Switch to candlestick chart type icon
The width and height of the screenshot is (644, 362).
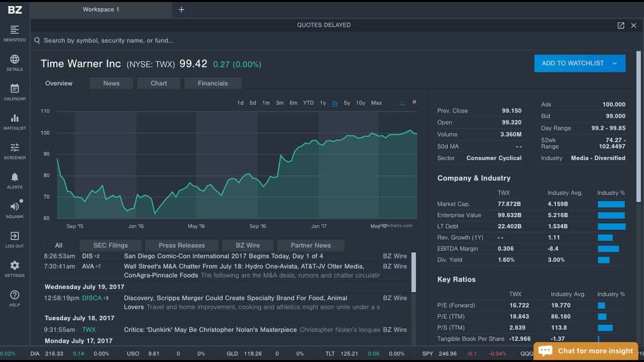[x=414, y=102]
